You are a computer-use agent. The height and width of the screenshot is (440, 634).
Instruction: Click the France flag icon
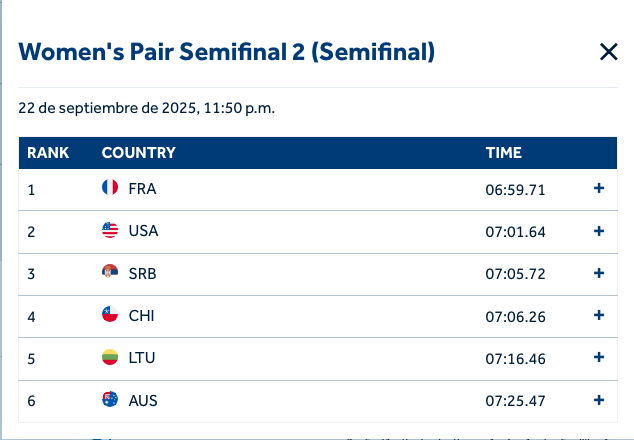(110, 188)
